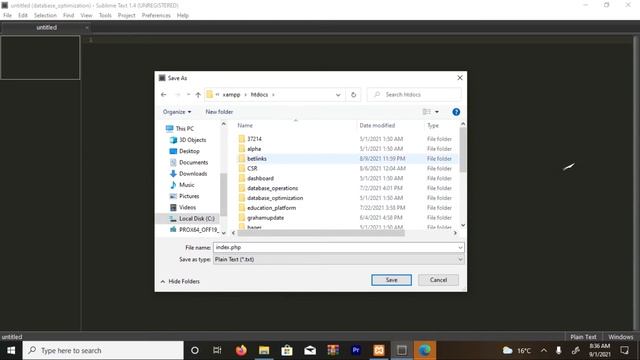Sort by Type column header

pos(433,126)
